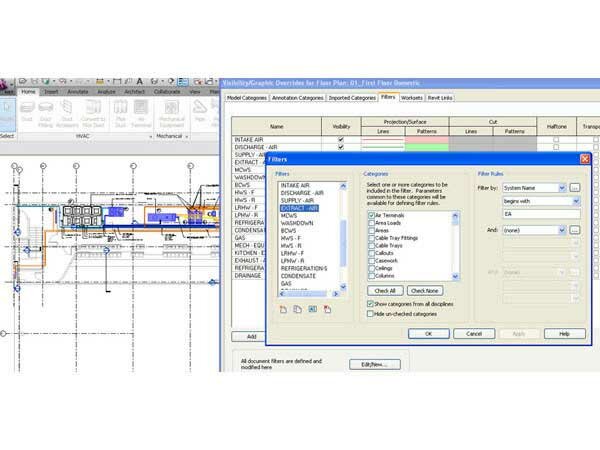Click the Tag by Category icon

pos(128,81)
